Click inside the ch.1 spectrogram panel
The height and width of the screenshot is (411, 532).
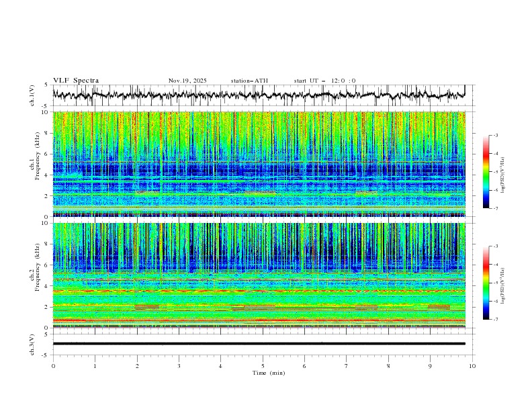coord(262,160)
